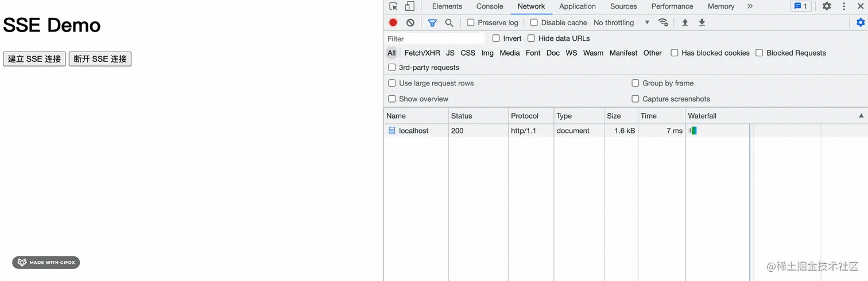Viewport: 868px width, 281px height.
Task: Enable Hide data URLs checkbox
Action: pos(531,38)
